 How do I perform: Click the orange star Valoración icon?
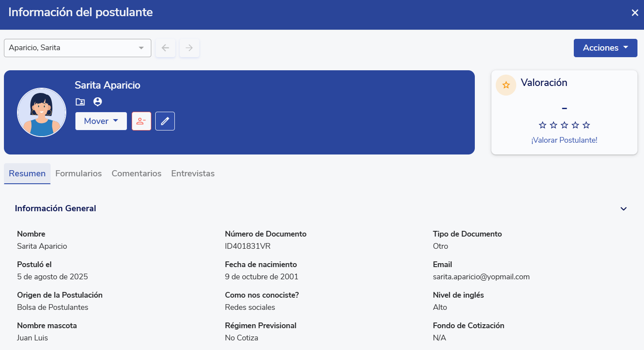pos(506,85)
